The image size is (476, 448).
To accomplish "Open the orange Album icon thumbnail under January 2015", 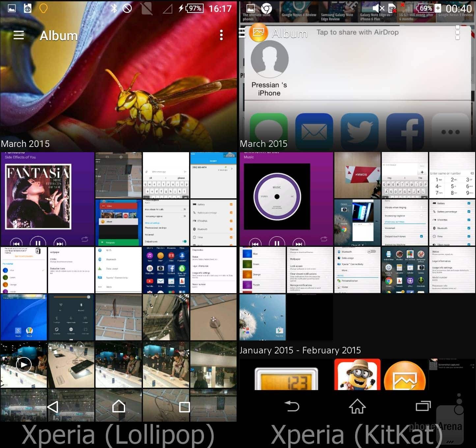I will click(x=405, y=375).
